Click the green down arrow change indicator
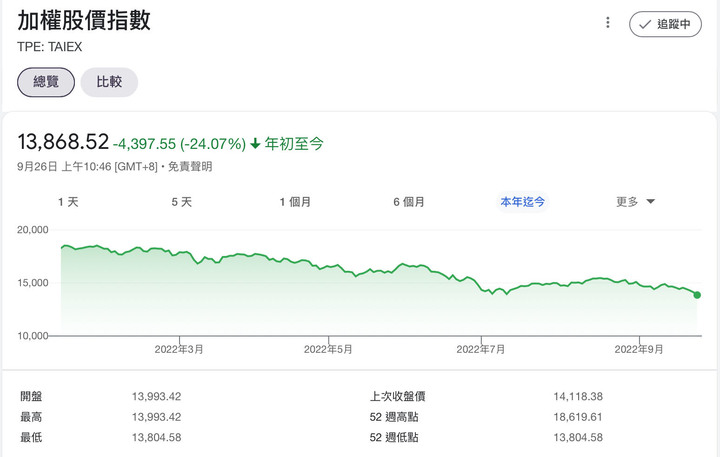This screenshot has height=457, width=720. click(x=256, y=144)
